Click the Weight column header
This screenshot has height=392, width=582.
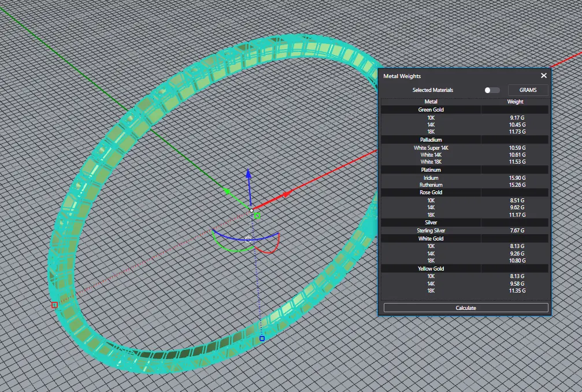tap(515, 102)
